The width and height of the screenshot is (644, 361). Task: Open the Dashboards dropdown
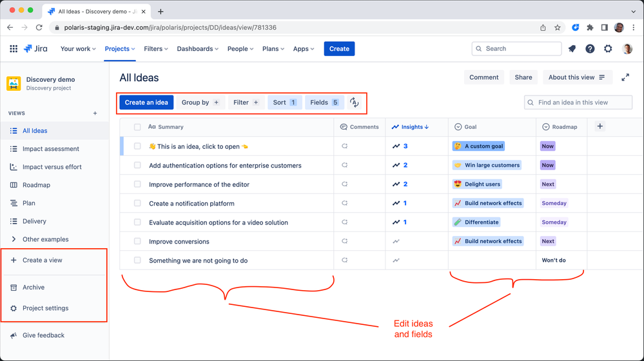click(197, 48)
